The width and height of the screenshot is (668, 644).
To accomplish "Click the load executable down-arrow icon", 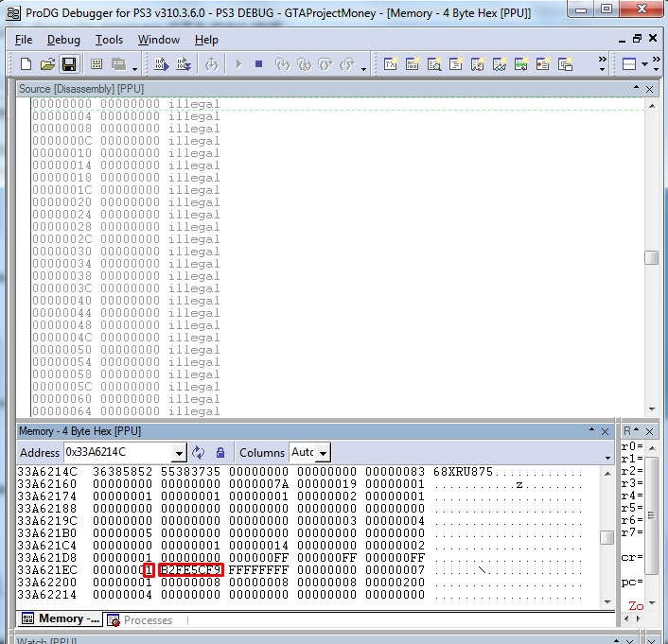I will coord(185,64).
